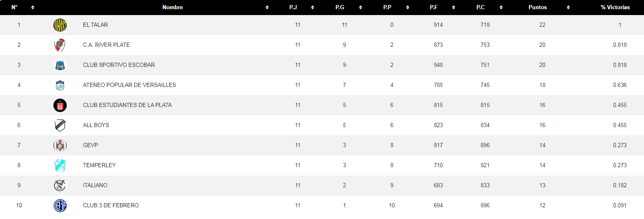Click the ATENEO POPULAR DE VERSAILLES name
Viewport: 644px width, 219px height.
coord(129,85)
